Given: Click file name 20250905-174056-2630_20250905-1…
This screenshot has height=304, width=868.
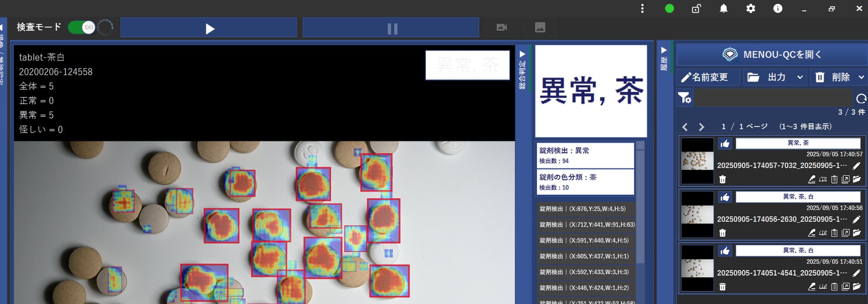Looking at the screenshot, I should tap(782, 219).
